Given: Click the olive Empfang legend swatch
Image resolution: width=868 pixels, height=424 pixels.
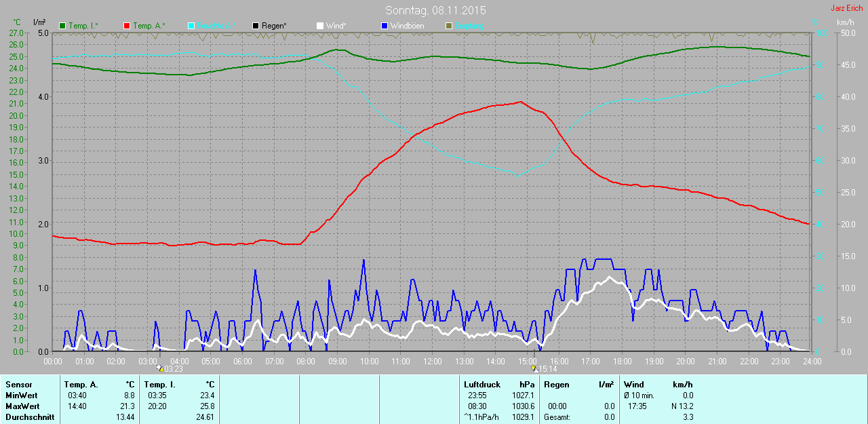Looking at the screenshot, I should [x=448, y=26].
